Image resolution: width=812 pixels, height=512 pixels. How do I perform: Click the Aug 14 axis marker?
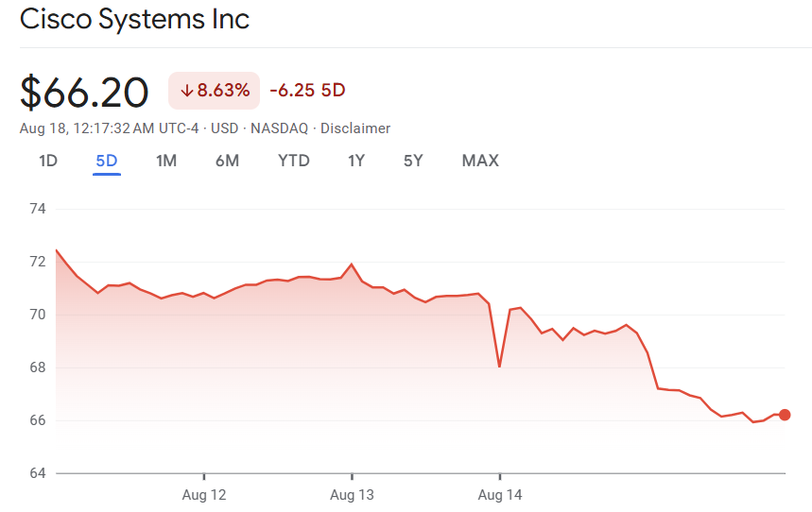(x=500, y=495)
